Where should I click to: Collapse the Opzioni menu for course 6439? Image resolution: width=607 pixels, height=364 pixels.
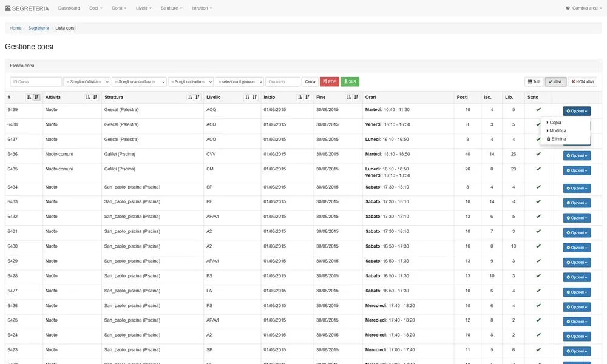click(577, 111)
